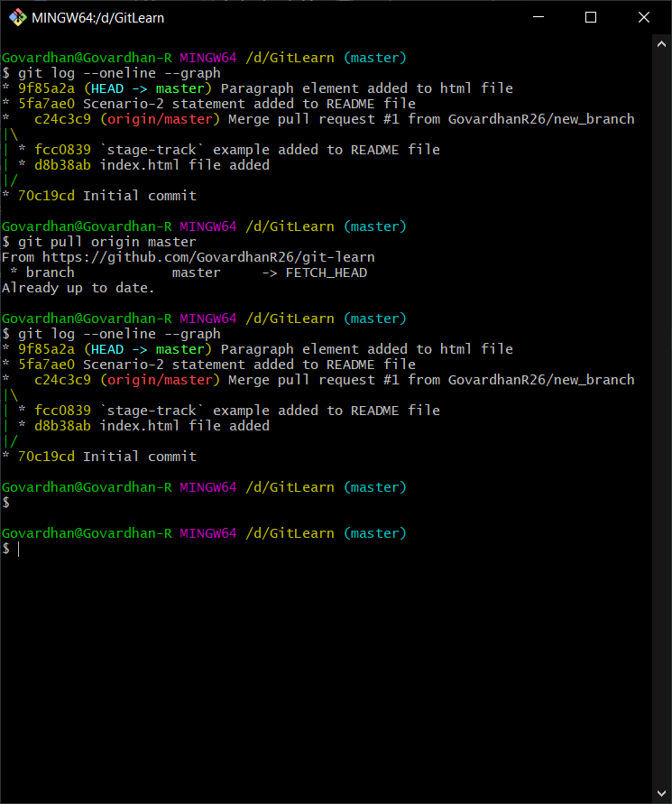Close the MINGW64 terminal window
The height and width of the screenshot is (804, 672).
[x=644, y=17]
